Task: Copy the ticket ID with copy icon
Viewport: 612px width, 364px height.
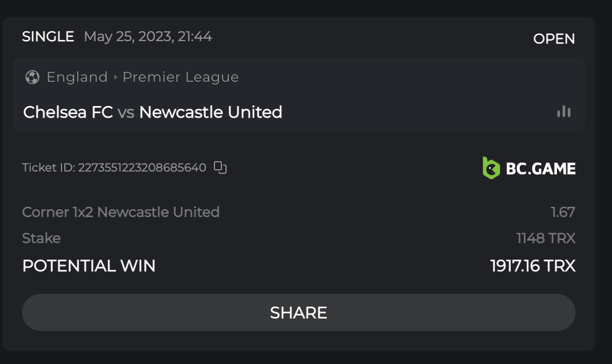Action: (x=220, y=168)
